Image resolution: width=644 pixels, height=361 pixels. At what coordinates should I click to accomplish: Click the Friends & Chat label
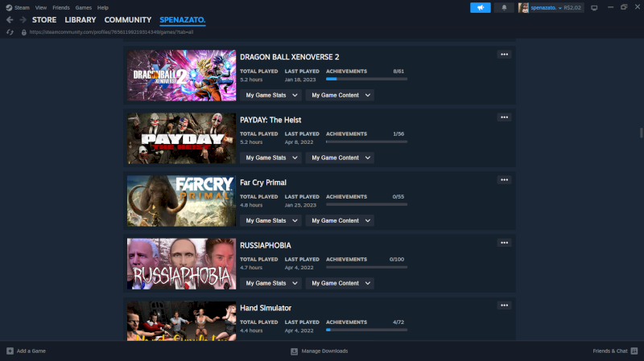610,351
